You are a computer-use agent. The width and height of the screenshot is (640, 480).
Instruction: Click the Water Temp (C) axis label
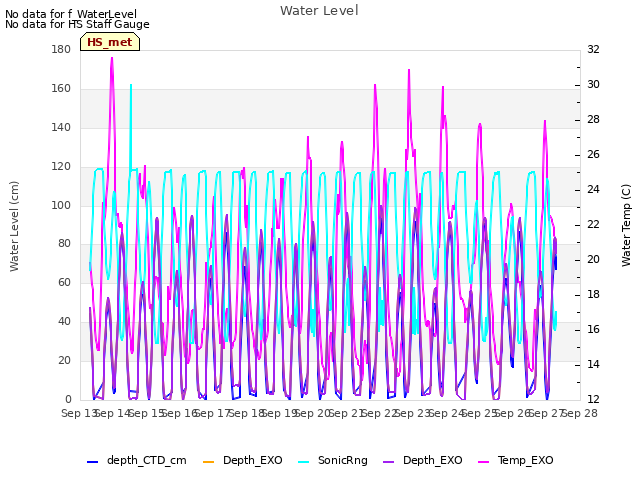click(x=626, y=226)
